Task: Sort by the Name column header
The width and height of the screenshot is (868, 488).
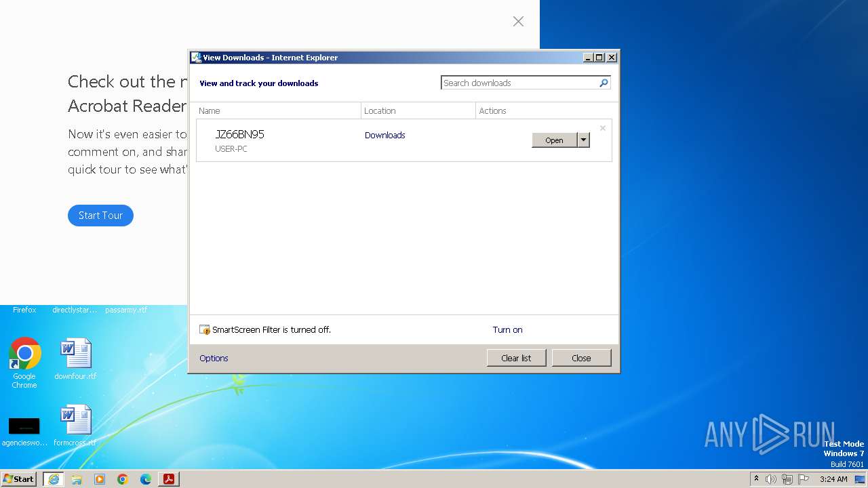Action: (x=278, y=110)
